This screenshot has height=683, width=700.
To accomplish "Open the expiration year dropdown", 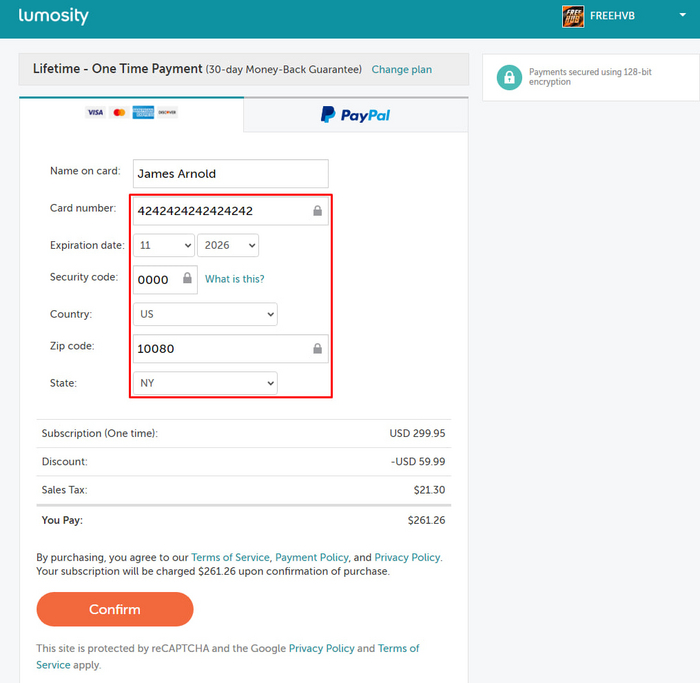I will point(228,245).
